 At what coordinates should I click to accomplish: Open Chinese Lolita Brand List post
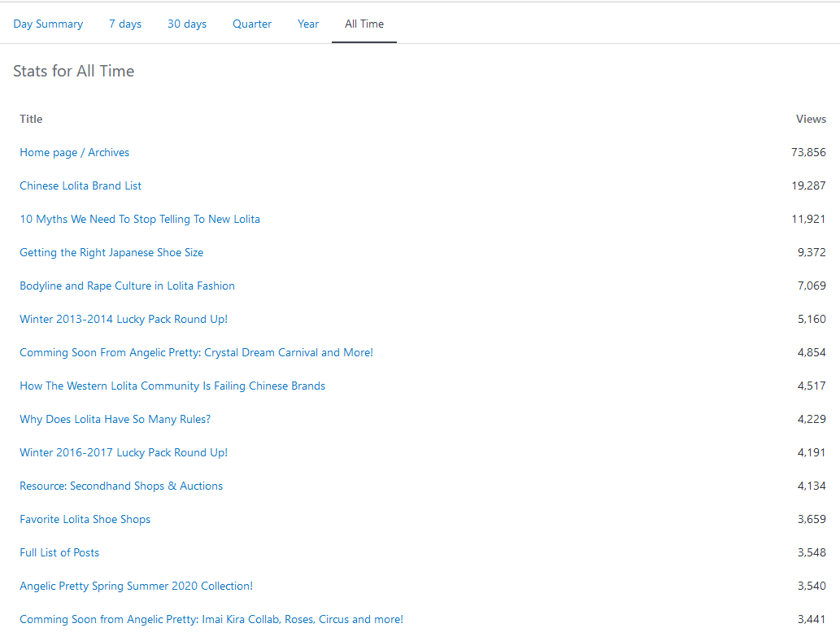tap(81, 185)
